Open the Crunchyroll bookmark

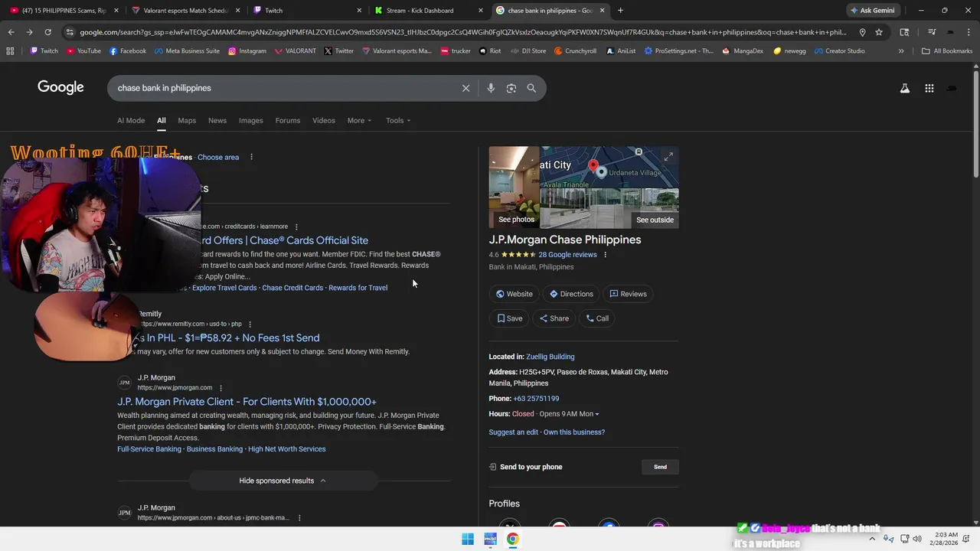575,51
